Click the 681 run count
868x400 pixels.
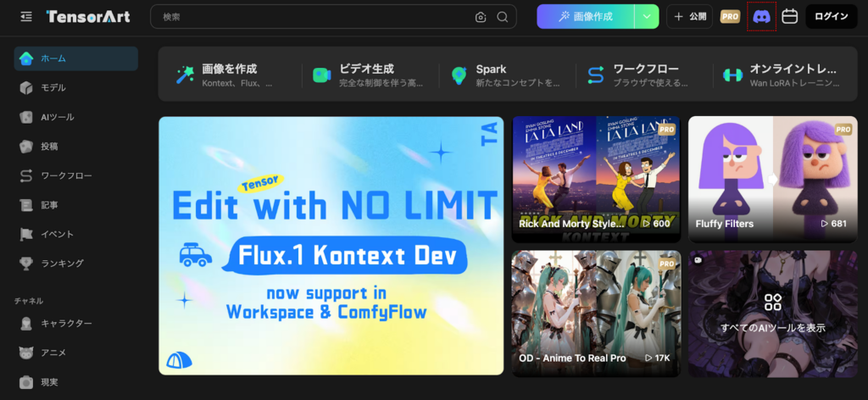(x=834, y=224)
